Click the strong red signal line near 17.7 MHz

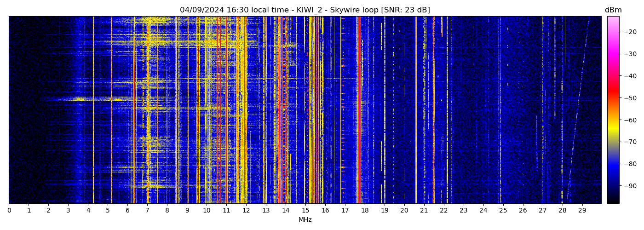(x=359, y=110)
